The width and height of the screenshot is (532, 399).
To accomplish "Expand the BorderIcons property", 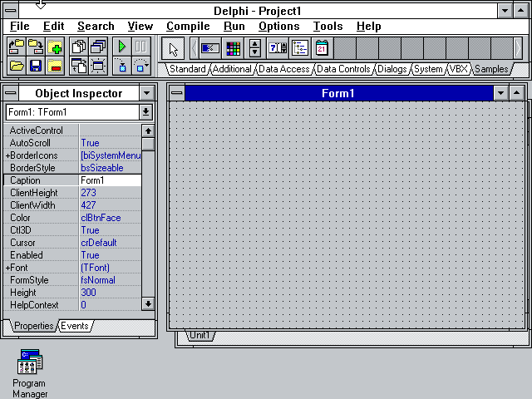I will (x=8, y=155).
